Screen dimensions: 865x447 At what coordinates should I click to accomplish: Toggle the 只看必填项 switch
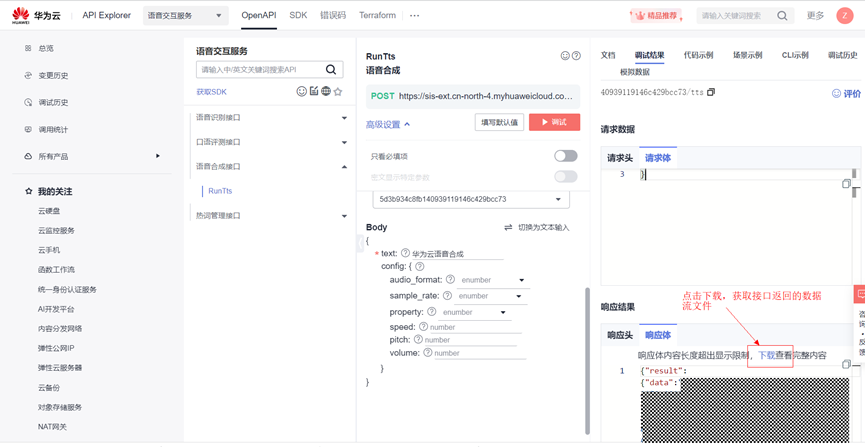566,156
